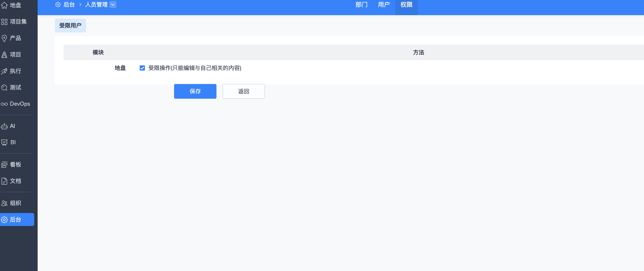Open 项目 rocket icon in sidebar
This screenshot has width=644, height=271.
pos(4,55)
